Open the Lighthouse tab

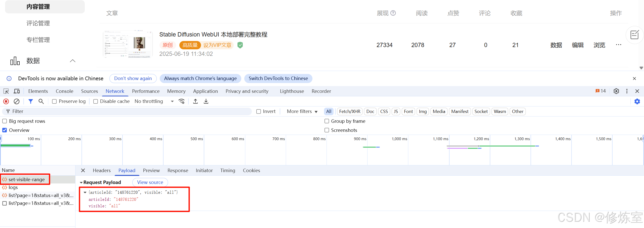(x=292, y=91)
